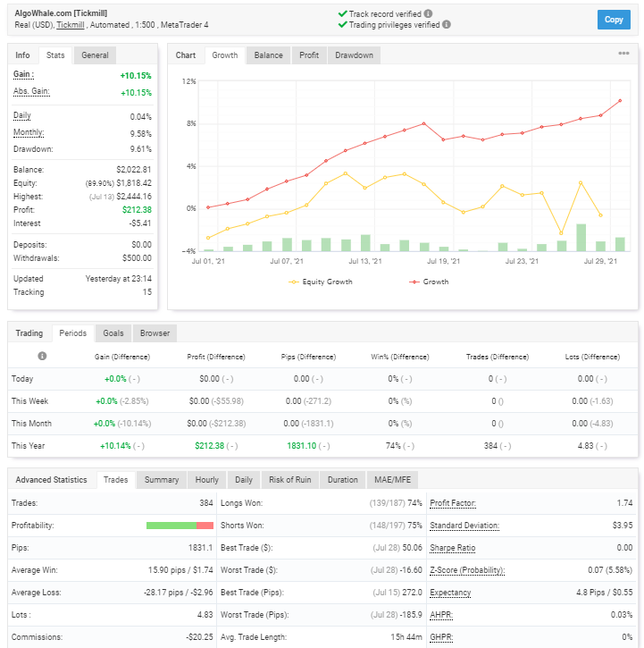644x648 pixels.
Task: Click the Expectancy label
Action: pyautogui.click(x=450, y=593)
